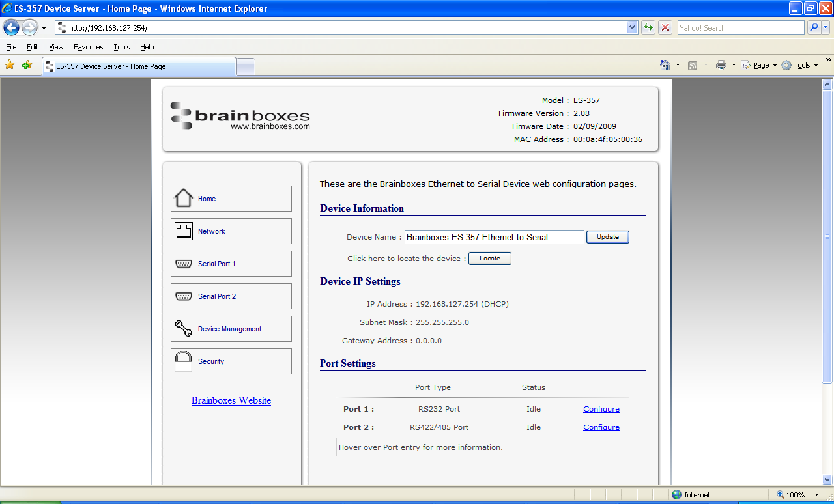The width and height of the screenshot is (834, 504).
Task: Click inside the Device Name input field
Action: [494, 236]
